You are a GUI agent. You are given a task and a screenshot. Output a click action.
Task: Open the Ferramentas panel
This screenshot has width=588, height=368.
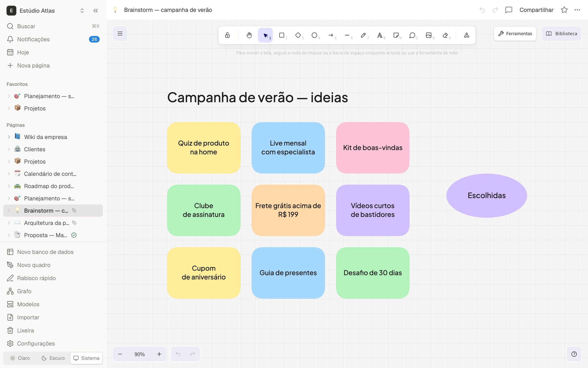point(515,34)
